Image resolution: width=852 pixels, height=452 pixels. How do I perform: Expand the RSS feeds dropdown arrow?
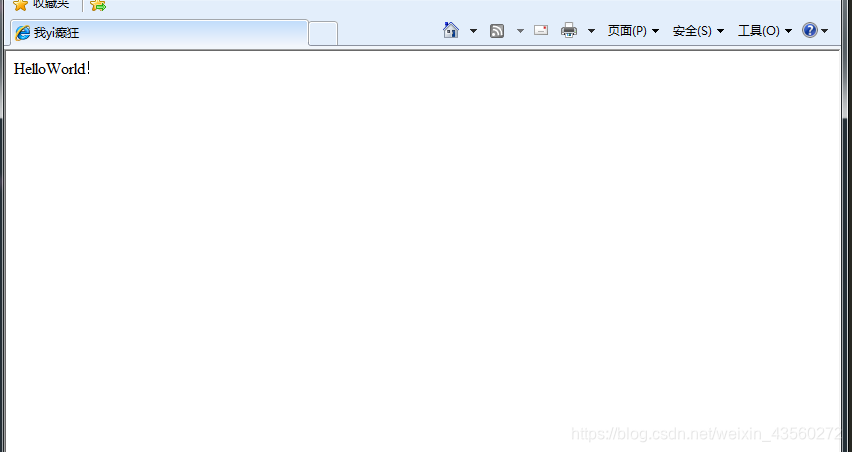520,31
